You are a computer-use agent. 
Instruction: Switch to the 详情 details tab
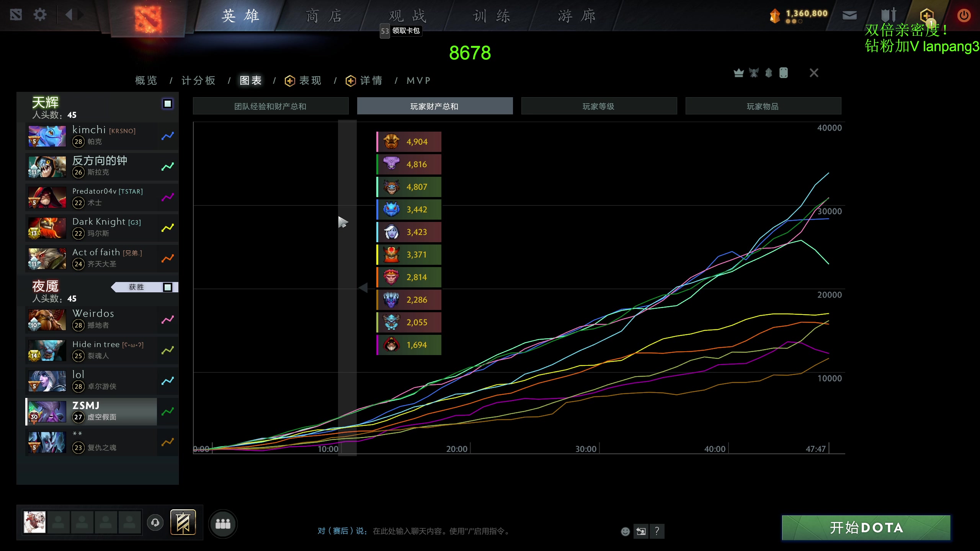coord(371,81)
